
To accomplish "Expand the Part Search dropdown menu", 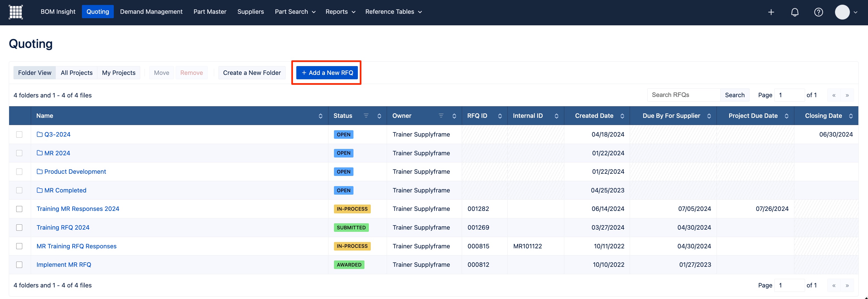I will tap(295, 12).
